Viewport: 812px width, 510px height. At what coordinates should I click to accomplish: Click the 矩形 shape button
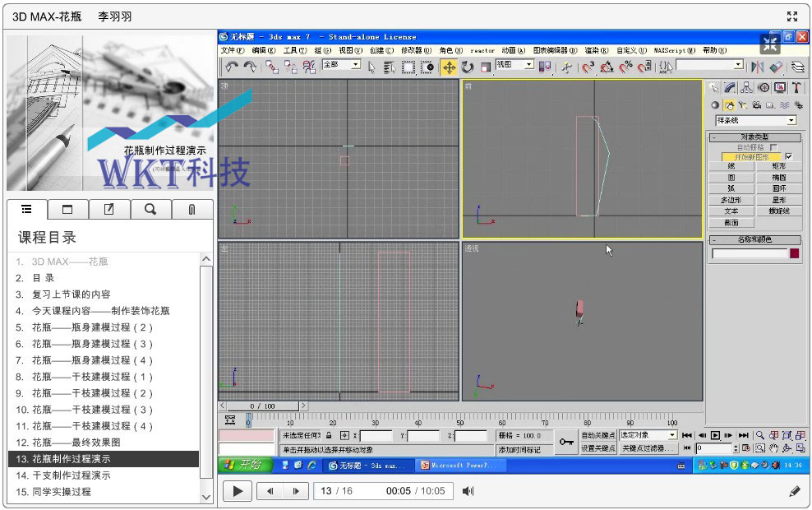778,166
